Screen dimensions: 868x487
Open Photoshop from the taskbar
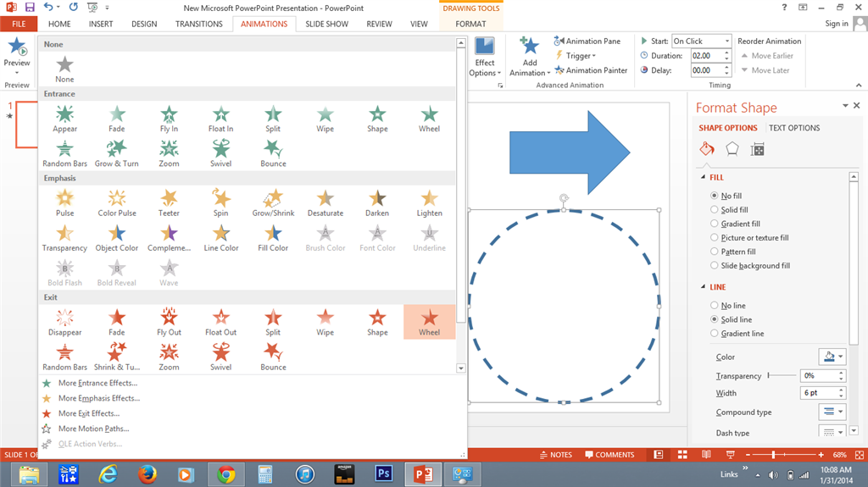click(x=384, y=473)
